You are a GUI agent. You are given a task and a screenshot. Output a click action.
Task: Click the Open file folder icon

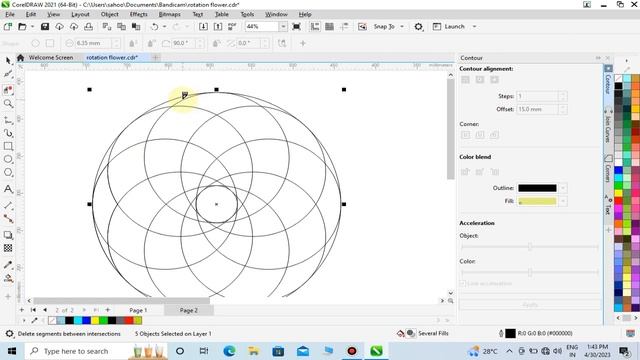pyautogui.click(x=22, y=27)
